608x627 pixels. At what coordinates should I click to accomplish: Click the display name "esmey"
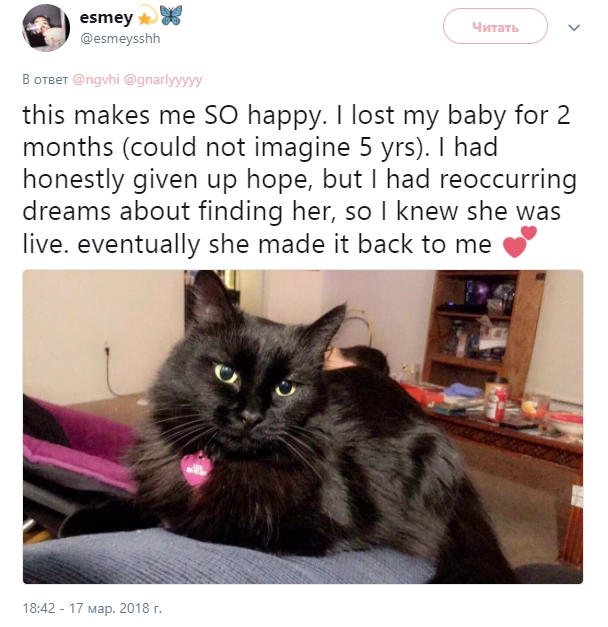(x=106, y=18)
